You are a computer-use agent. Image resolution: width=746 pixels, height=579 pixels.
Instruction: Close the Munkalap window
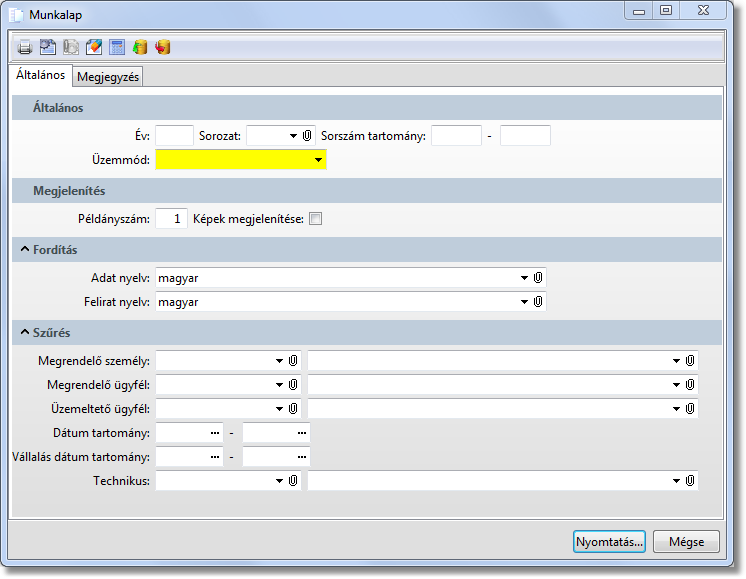pyautogui.click(x=703, y=10)
